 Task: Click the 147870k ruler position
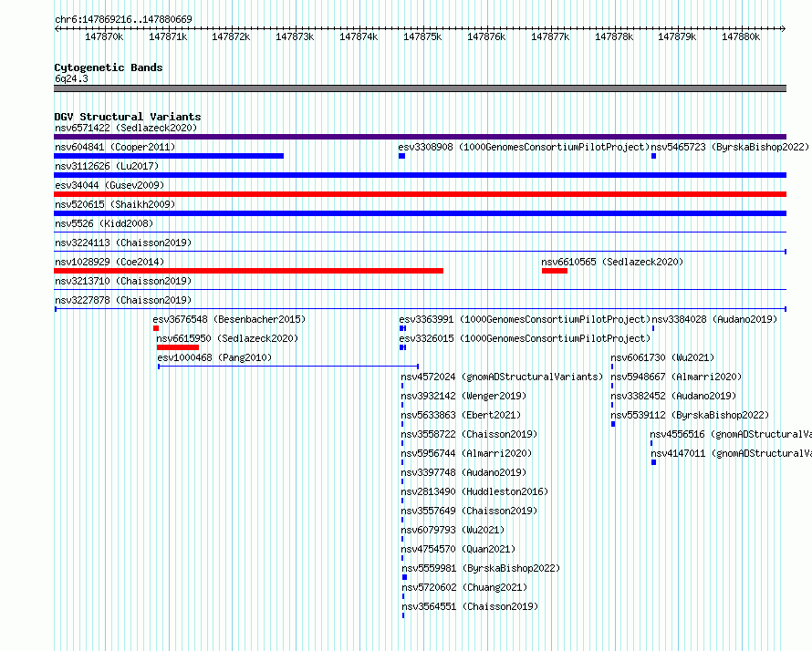104,36
